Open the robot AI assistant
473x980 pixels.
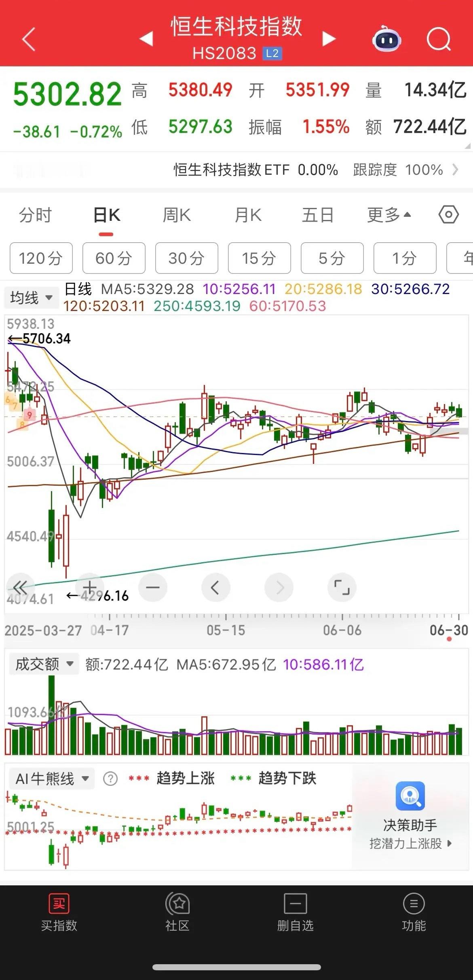[x=386, y=39]
